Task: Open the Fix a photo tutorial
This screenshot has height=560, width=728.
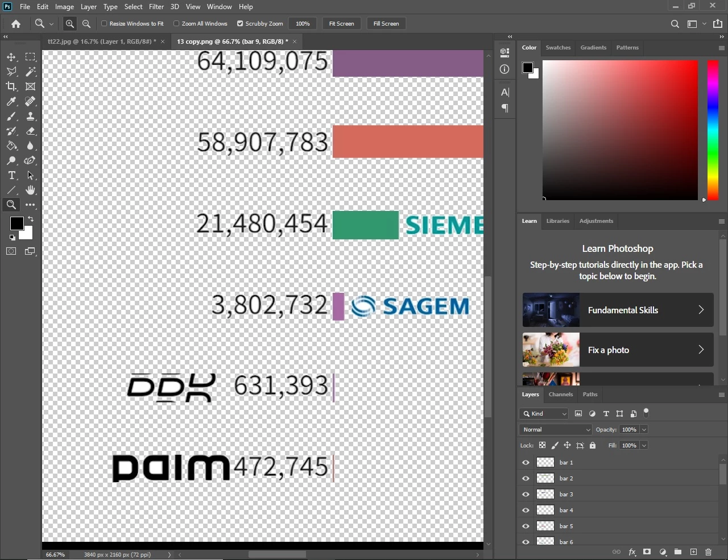Action: click(618, 350)
